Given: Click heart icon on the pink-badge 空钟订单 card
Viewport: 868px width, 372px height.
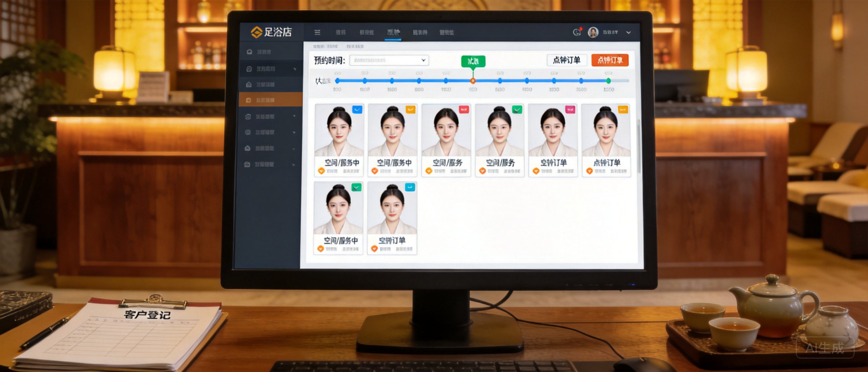Looking at the screenshot, I should (536, 171).
